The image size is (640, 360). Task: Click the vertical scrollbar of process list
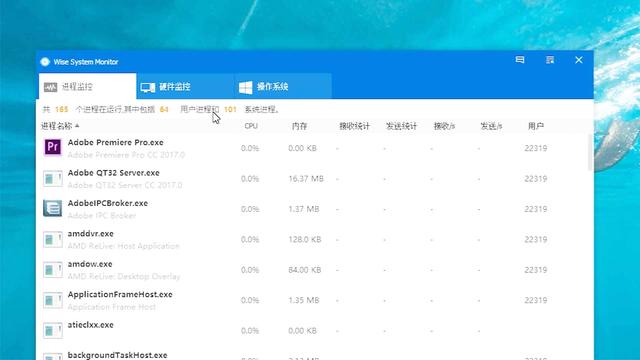[591, 152]
